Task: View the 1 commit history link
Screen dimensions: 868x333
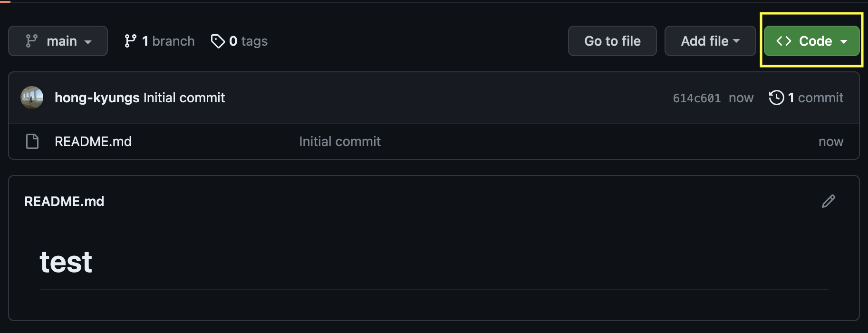Action: [806, 98]
